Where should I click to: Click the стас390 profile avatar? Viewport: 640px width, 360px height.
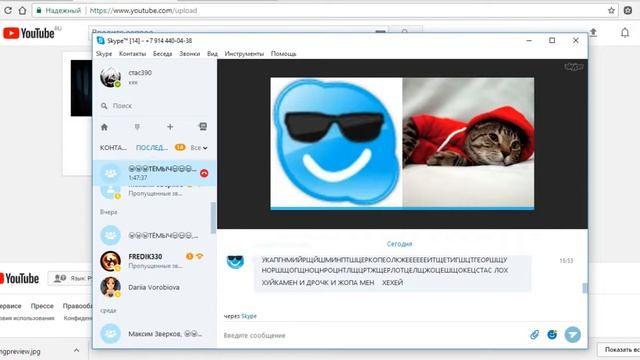(110, 77)
